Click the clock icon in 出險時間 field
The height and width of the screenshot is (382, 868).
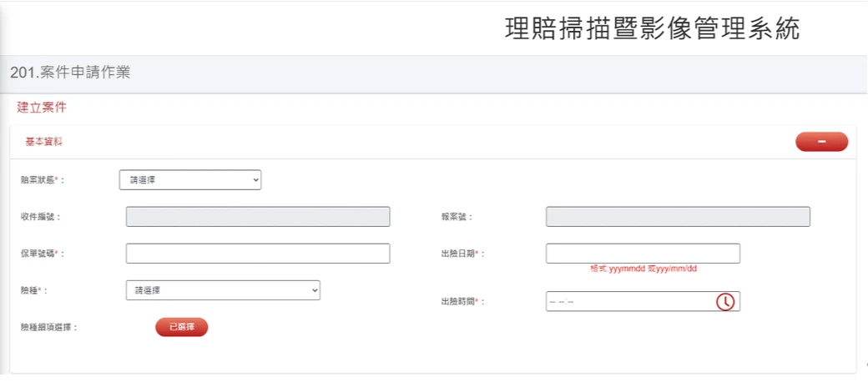point(725,302)
